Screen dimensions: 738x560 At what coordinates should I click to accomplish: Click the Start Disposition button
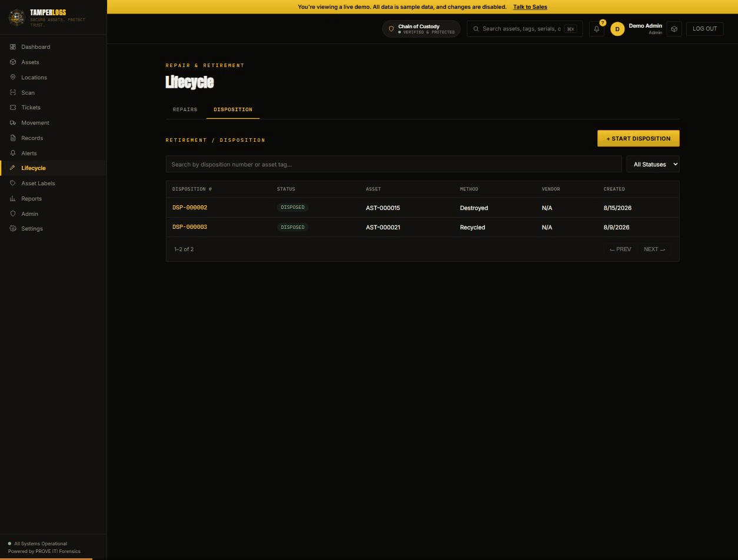pyautogui.click(x=639, y=138)
